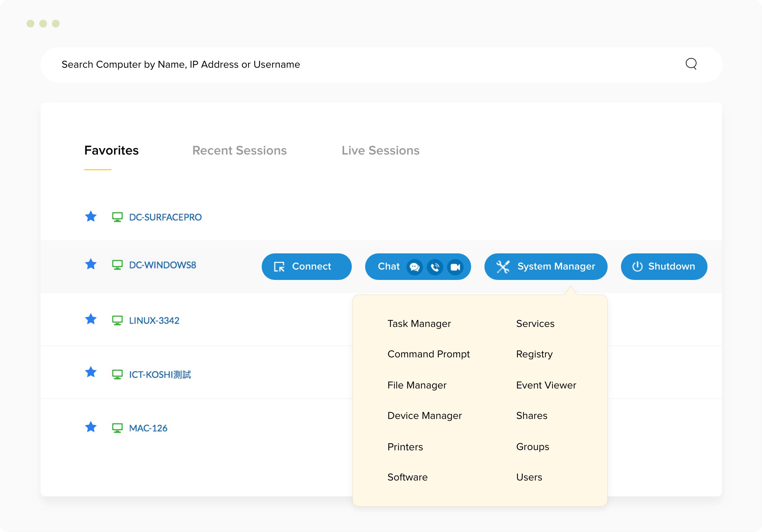Select Users from the menu
The height and width of the screenshot is (532, 762).
[x=529, y=477]
